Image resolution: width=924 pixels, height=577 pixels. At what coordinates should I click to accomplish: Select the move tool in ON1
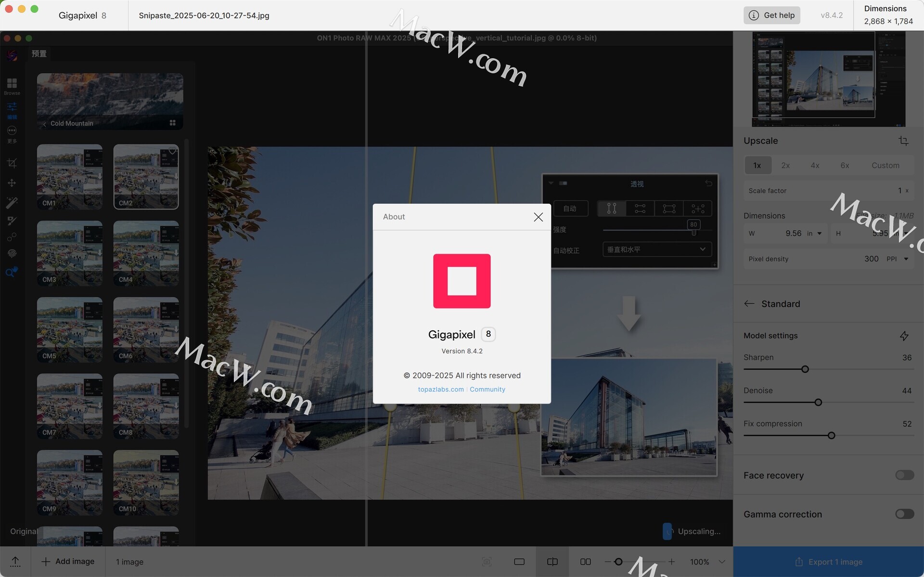12,183
